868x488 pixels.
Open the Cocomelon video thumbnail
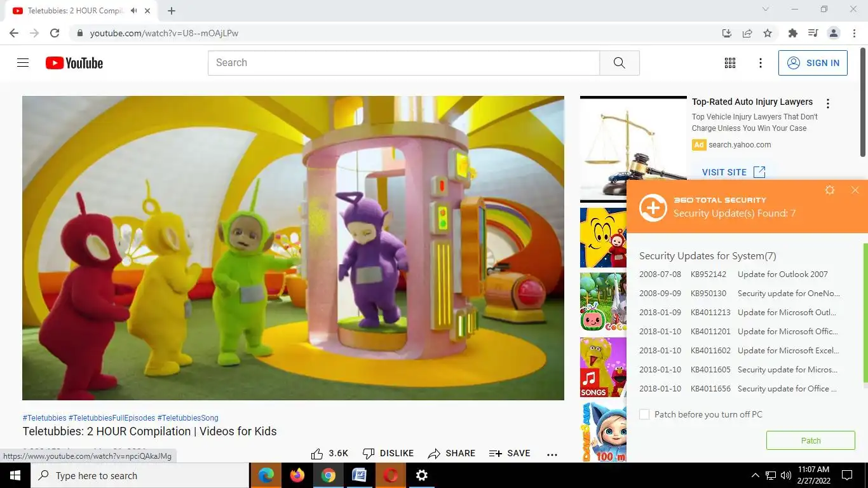pyautogui.click(x=603, y=302)
